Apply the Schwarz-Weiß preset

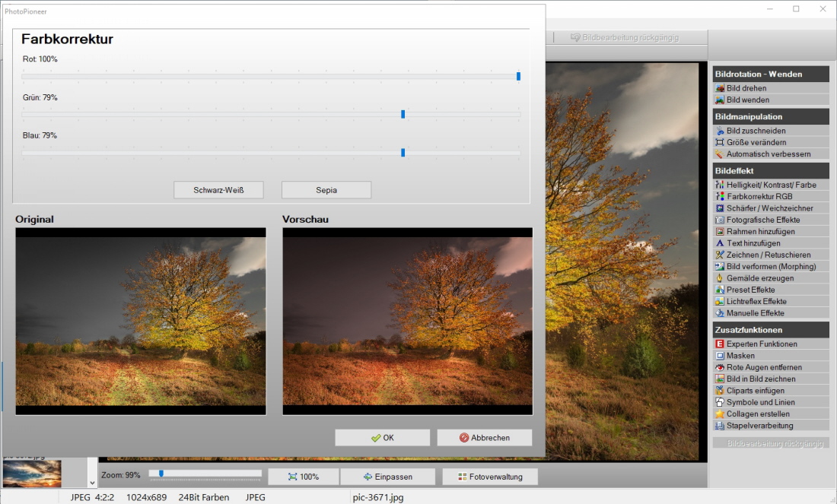218,189
